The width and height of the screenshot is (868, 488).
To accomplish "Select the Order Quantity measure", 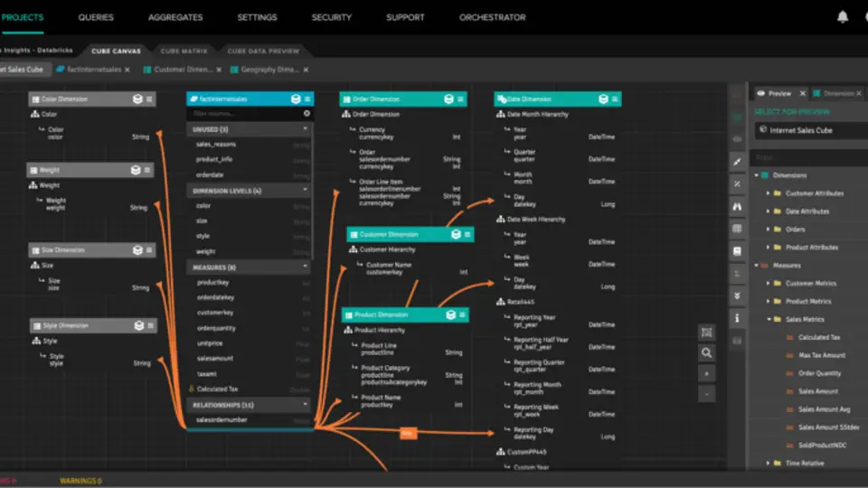I will [819, 373].
